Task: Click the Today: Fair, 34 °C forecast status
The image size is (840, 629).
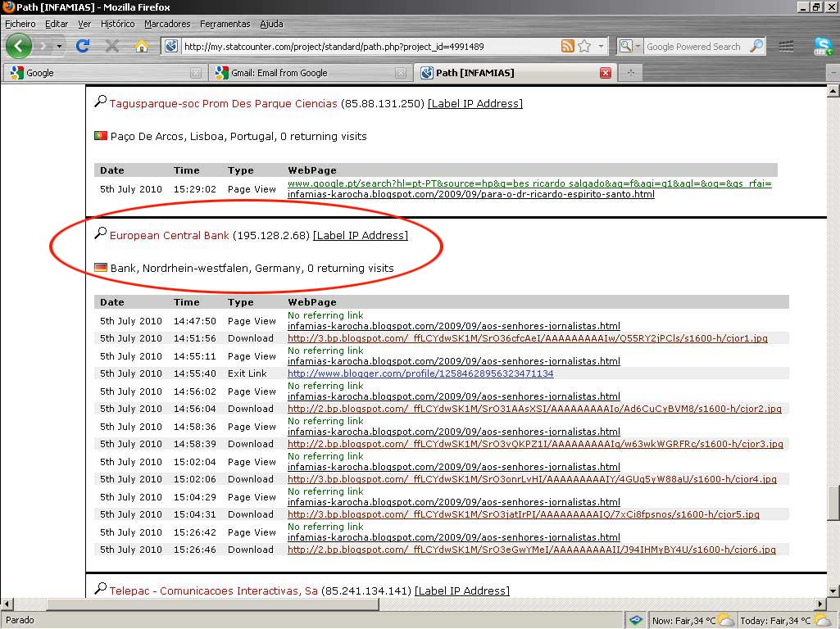Action: pos(783,621)
